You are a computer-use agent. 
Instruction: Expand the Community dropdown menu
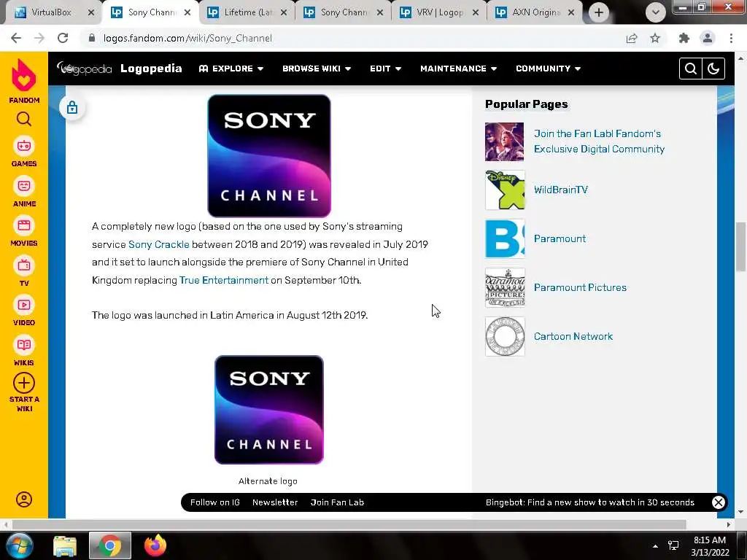coord(548,69)
